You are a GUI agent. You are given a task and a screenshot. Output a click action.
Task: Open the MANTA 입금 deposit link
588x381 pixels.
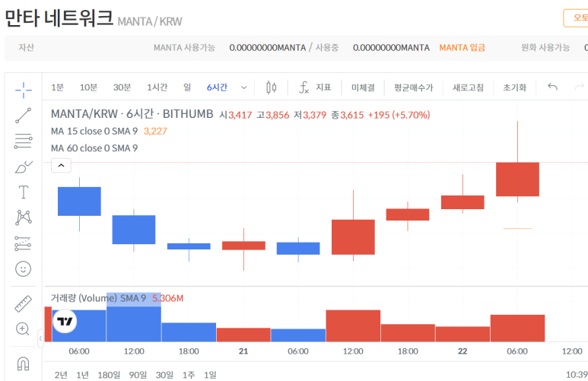point(462,48)
